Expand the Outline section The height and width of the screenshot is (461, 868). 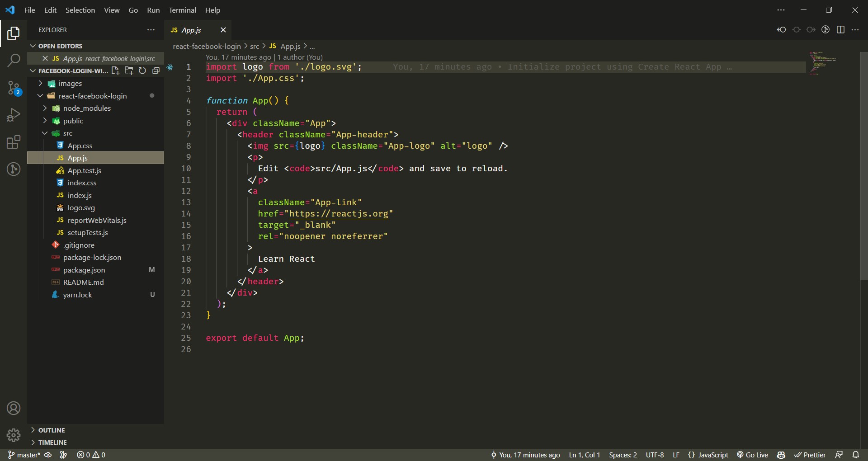coord(96,430)
